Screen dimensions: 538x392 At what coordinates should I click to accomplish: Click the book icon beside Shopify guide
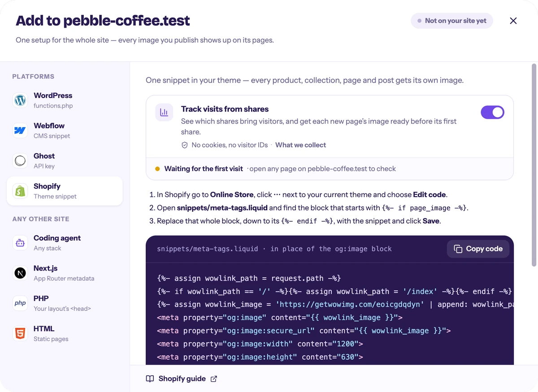tap(150, 379)
